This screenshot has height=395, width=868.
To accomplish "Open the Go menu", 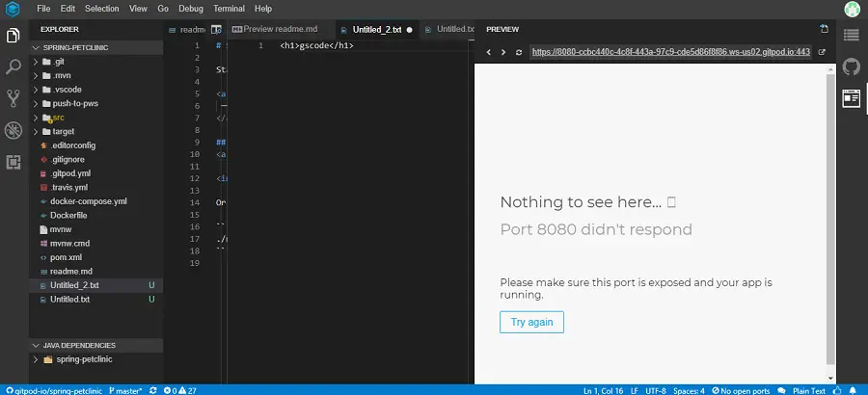I will click(x=163, y=9).
